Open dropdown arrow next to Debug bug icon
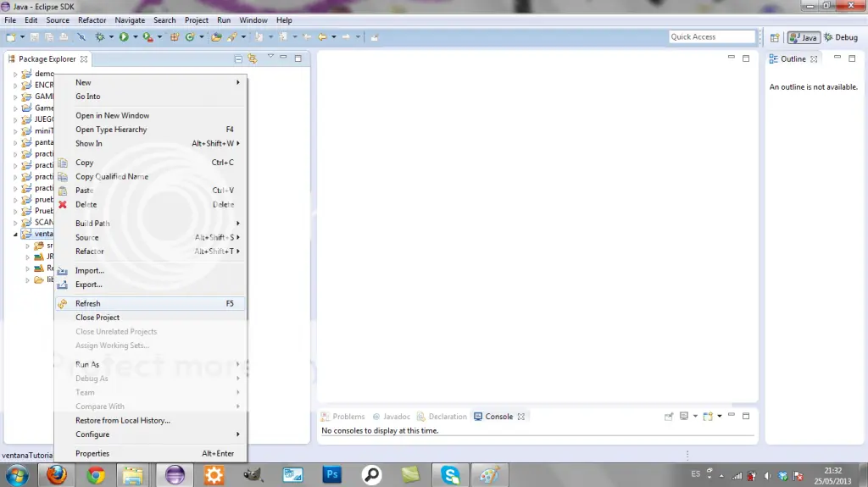 (x=111, y=37)
